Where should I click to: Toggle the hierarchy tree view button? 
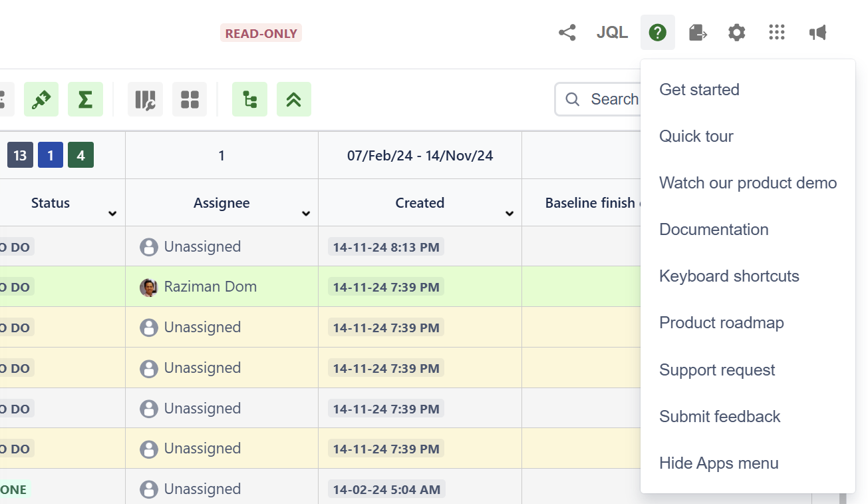(249, 100)
